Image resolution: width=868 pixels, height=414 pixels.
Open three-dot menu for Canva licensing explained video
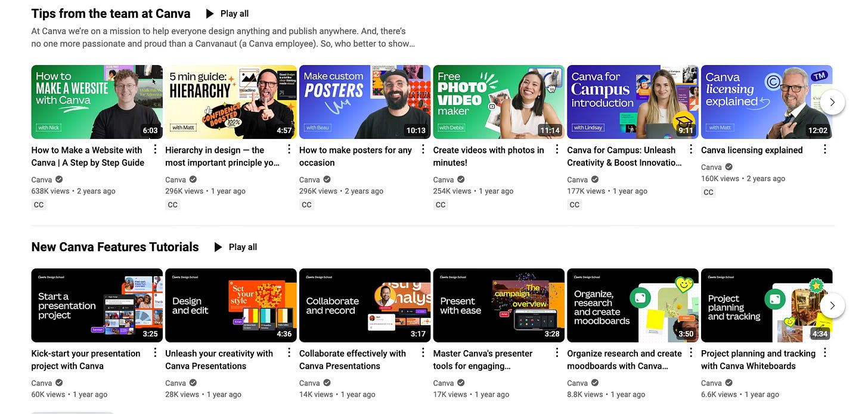[825, 149]
